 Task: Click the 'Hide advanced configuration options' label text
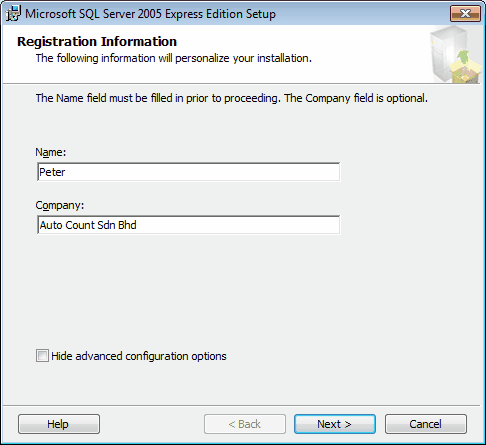click(139, 356)
